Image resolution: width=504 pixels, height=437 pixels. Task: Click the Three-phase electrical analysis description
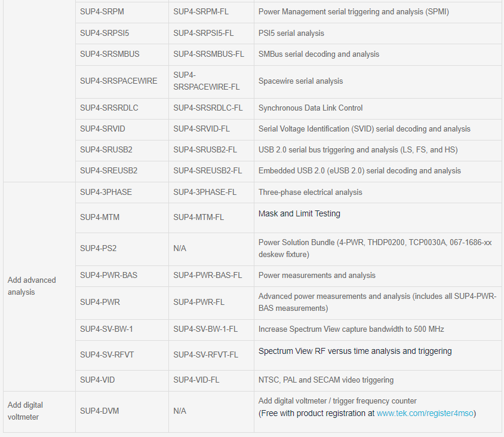(x=310, y=192)
